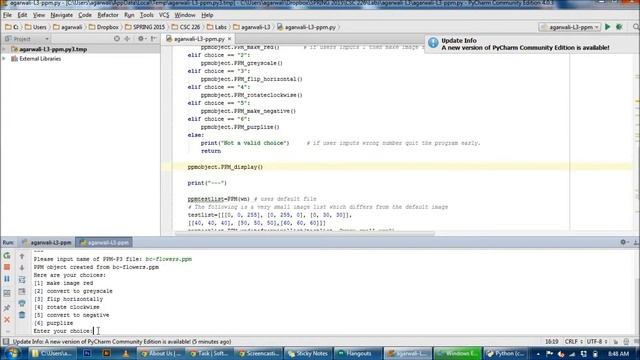Move up the stack trace with the up arrow
Screen dimensions: 640x360
click(x=22, y=256)
